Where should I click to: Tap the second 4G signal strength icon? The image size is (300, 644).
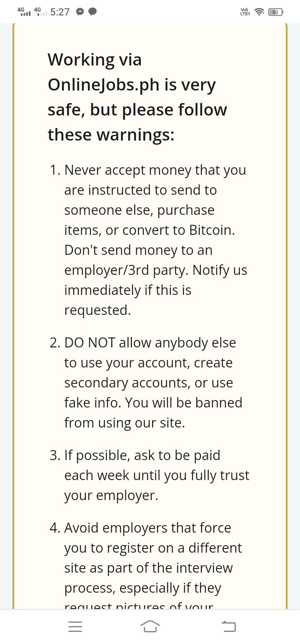[40, 11]
